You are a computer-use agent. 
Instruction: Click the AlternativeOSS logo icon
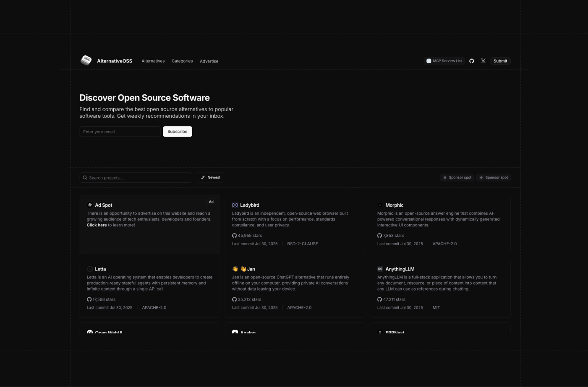(86, 60)
